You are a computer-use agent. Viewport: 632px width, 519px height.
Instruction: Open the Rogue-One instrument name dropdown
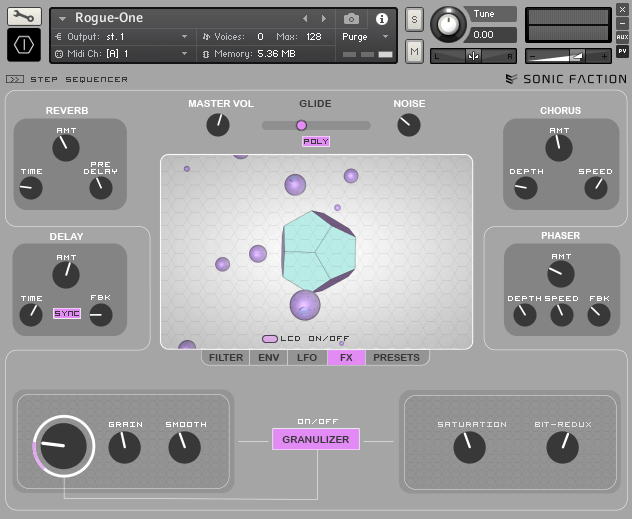63,19
